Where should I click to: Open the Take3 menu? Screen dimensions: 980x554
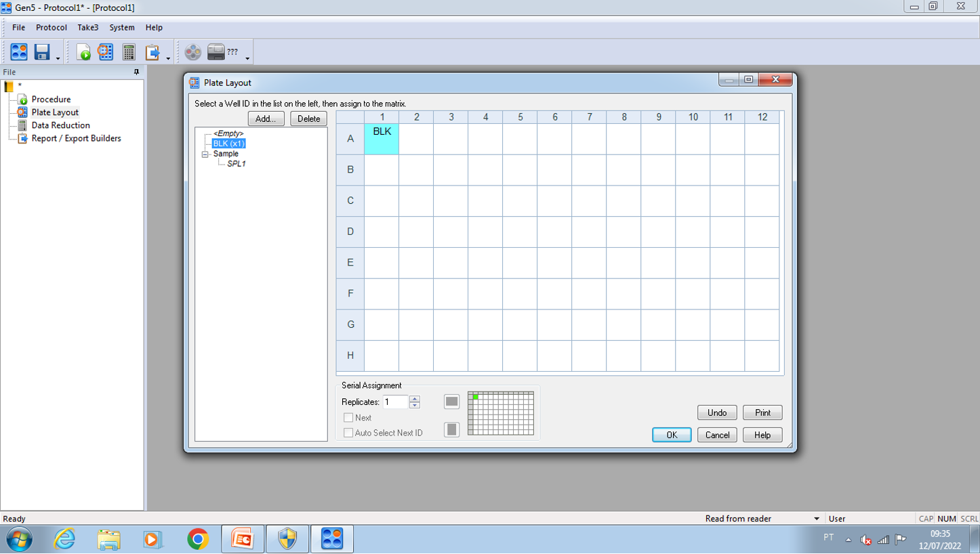click(88, 28)
